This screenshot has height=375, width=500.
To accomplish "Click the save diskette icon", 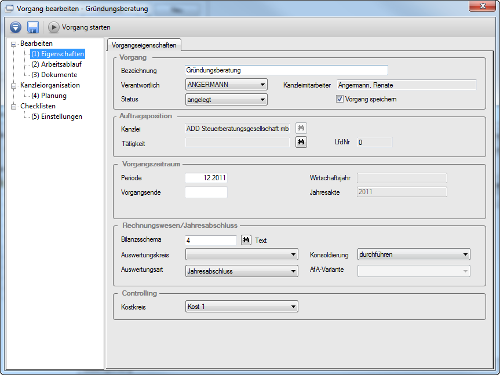I will click(33, 27).
